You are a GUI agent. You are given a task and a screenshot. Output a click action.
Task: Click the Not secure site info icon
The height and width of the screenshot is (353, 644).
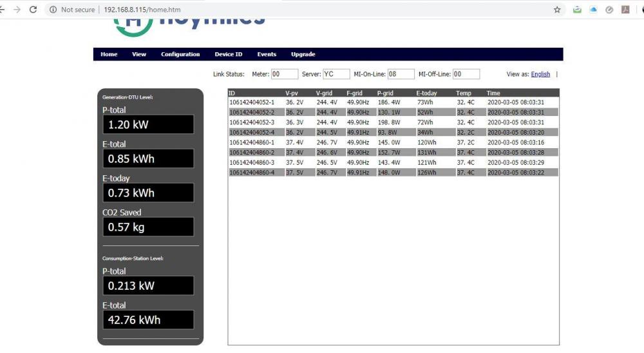53,10
